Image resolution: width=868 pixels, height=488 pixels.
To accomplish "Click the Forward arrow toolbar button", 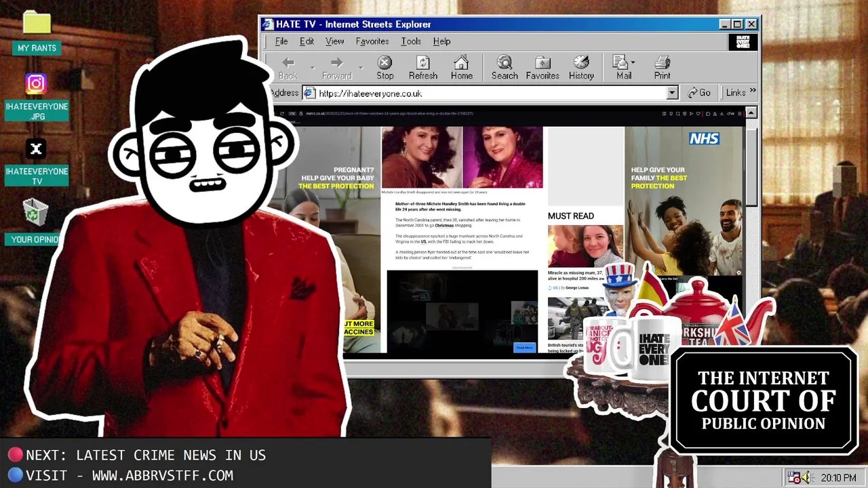I will [337, 68].
